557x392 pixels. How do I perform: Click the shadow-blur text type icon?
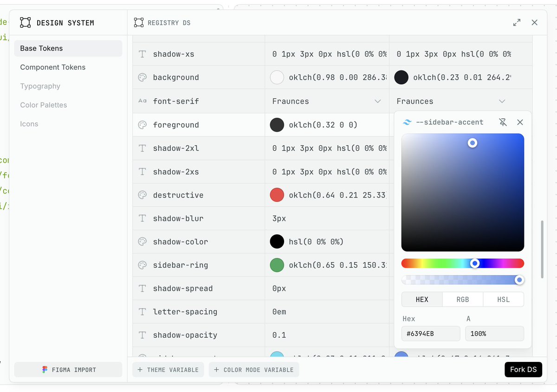(x=142, y=218)
